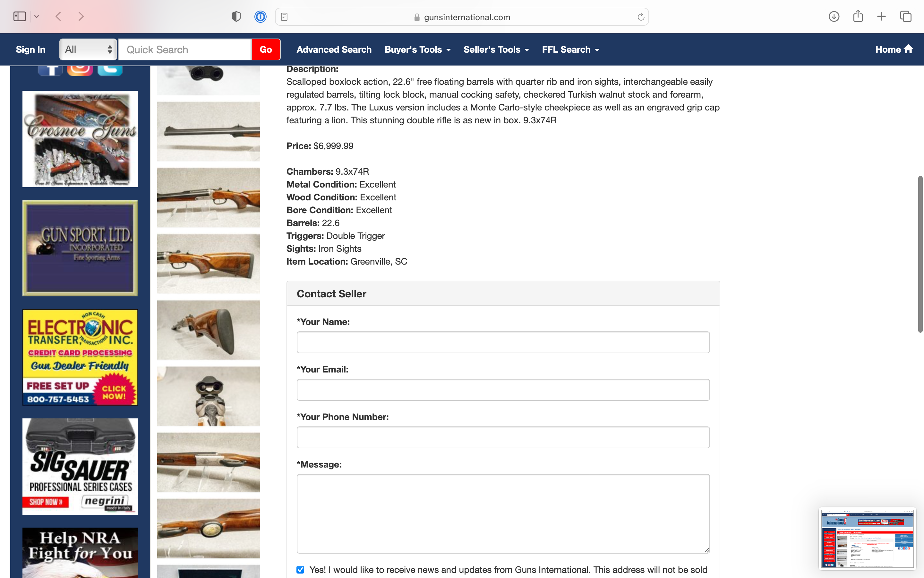Focus the Quick Search field
This screenshot has height=578, width=924.
[185, 49]
